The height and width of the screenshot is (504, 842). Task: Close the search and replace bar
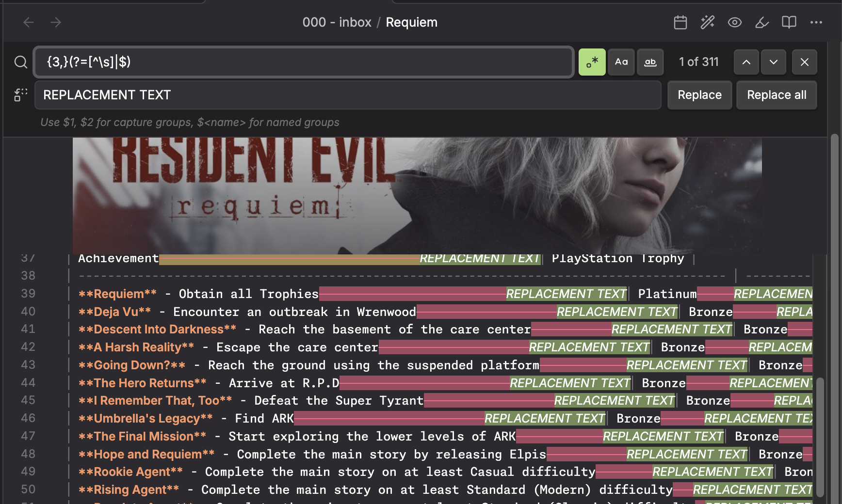pos(805,62)
